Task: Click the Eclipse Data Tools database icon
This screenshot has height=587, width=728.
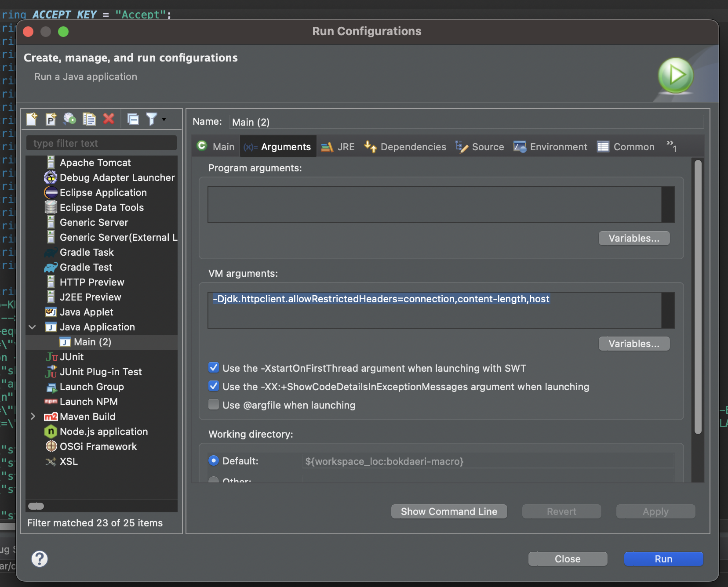Action: (51, 207)
